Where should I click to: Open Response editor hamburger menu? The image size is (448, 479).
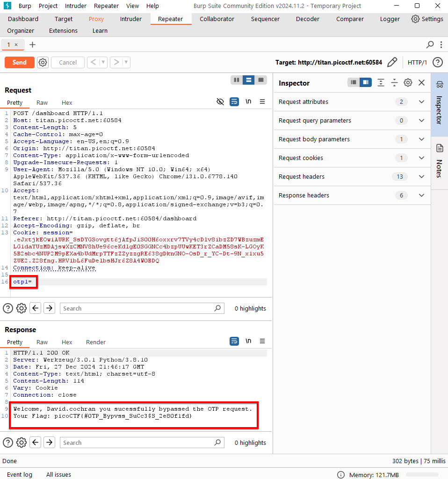tap(262, 341)
